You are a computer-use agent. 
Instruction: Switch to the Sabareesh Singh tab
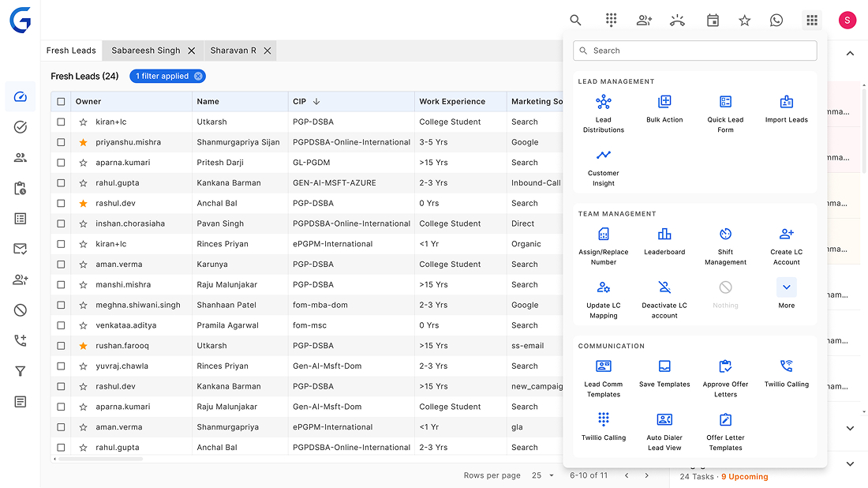(x=146, y=51)
